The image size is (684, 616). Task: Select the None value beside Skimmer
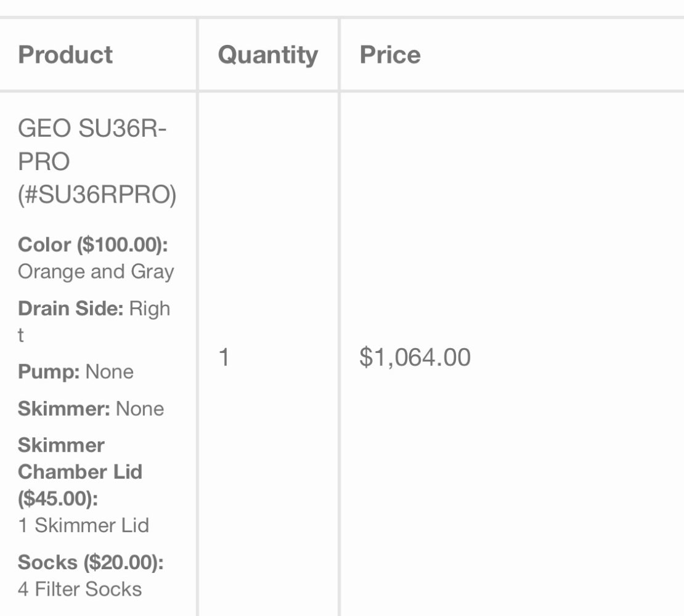click(x=140, y=409)
